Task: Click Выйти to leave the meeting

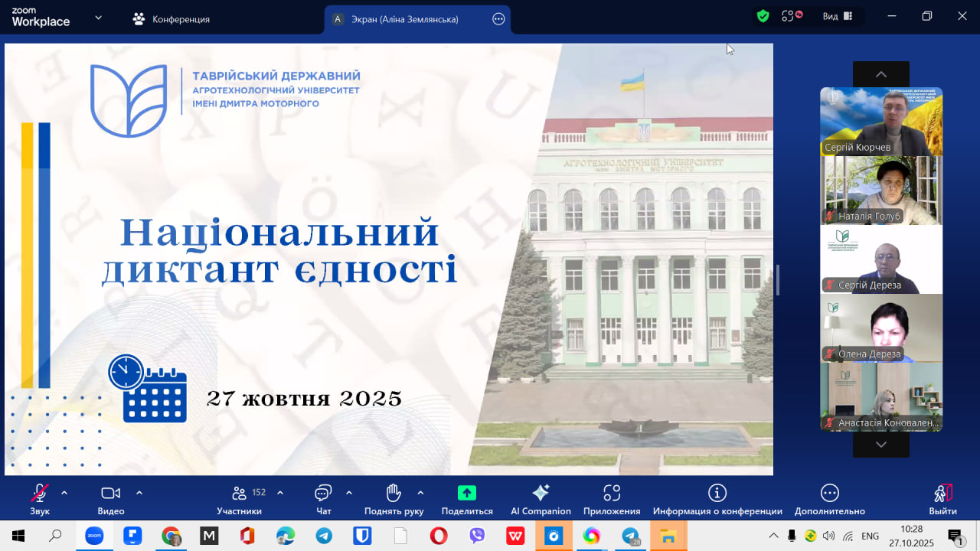Action: tap(942, 499)
